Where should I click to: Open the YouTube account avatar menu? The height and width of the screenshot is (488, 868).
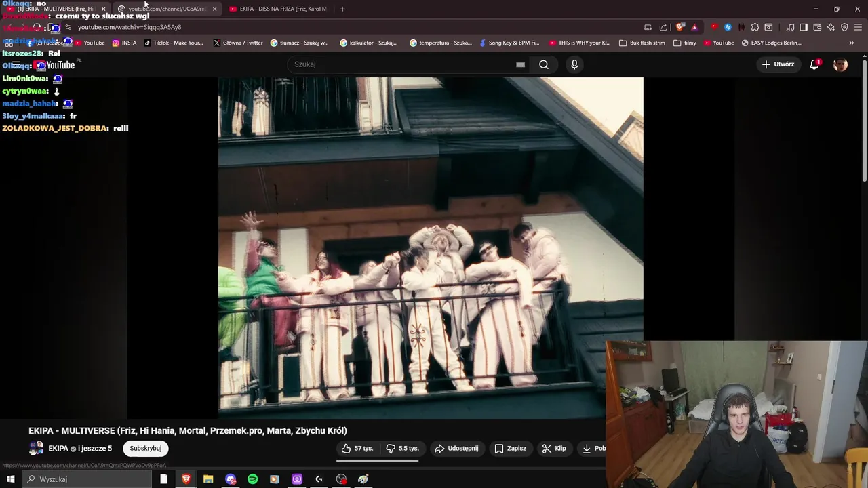[840, 64]
